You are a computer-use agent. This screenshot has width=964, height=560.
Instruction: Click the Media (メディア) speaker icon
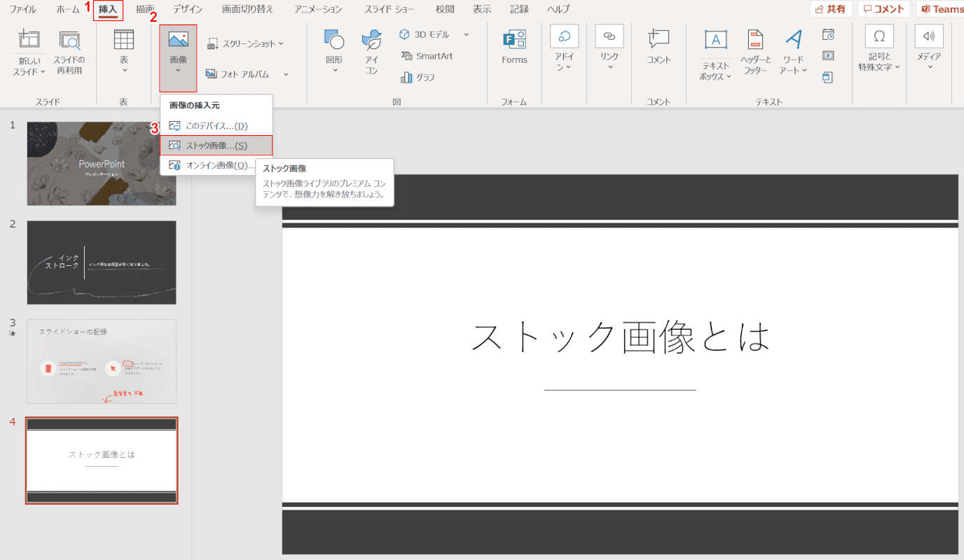pos(929,36)
